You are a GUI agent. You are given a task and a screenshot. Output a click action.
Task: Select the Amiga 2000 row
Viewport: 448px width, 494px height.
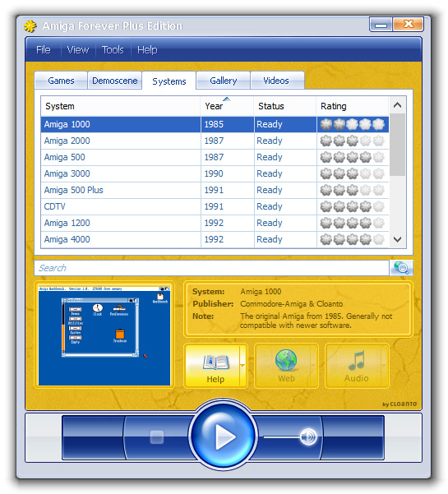pyautogui.click(x=215, y=141)
